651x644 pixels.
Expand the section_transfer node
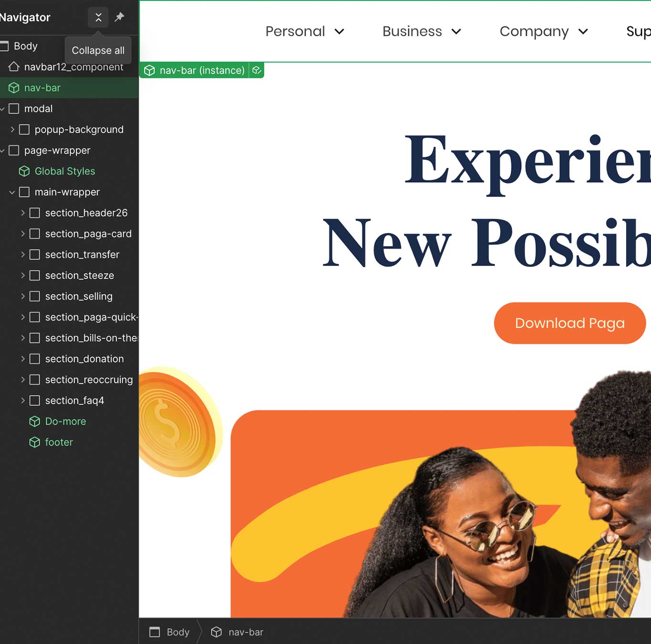[x=23, y=255]
